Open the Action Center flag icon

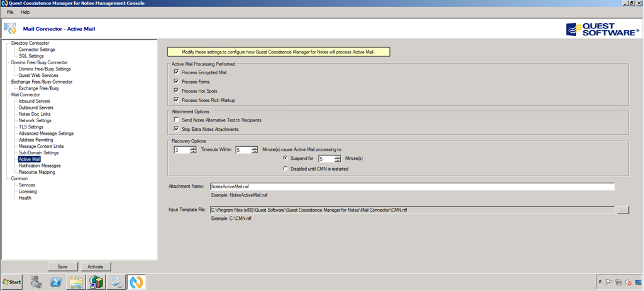pyautogui.click(x=609, y=282)
